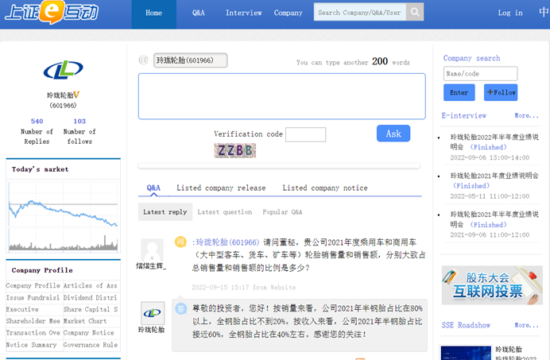Click the Ask button
This screenshot has height=360, width=550.
coord(393,133)
